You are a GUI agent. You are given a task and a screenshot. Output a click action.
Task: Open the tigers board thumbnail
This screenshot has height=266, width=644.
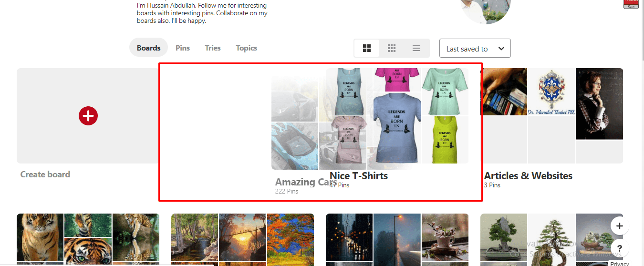coord(88,239)
